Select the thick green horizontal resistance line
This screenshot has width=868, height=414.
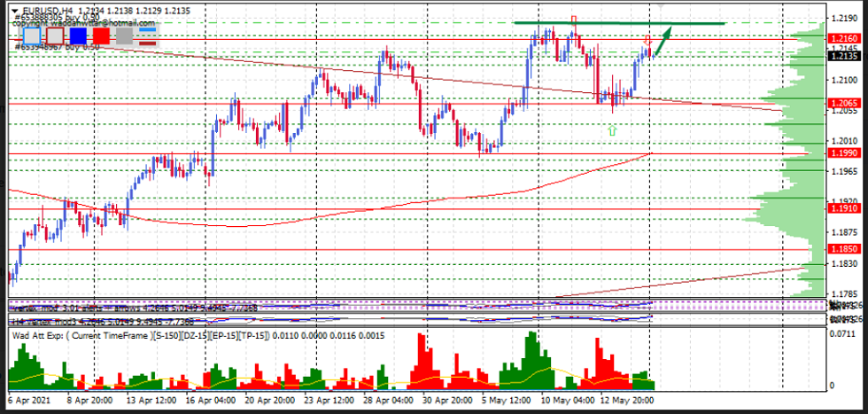620,23
